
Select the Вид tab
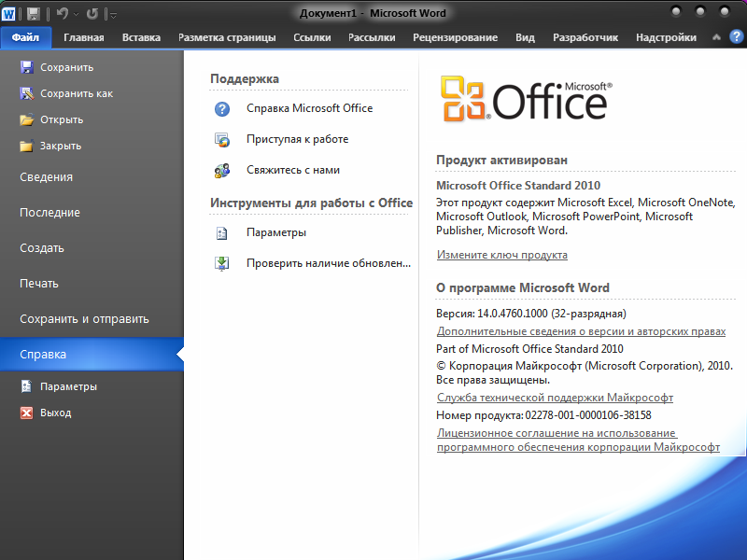(525, 37)
